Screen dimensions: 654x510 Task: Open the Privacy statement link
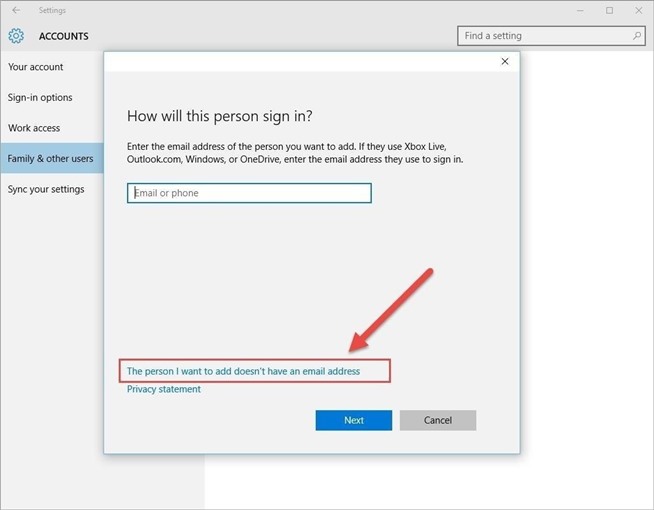[164, 389]
